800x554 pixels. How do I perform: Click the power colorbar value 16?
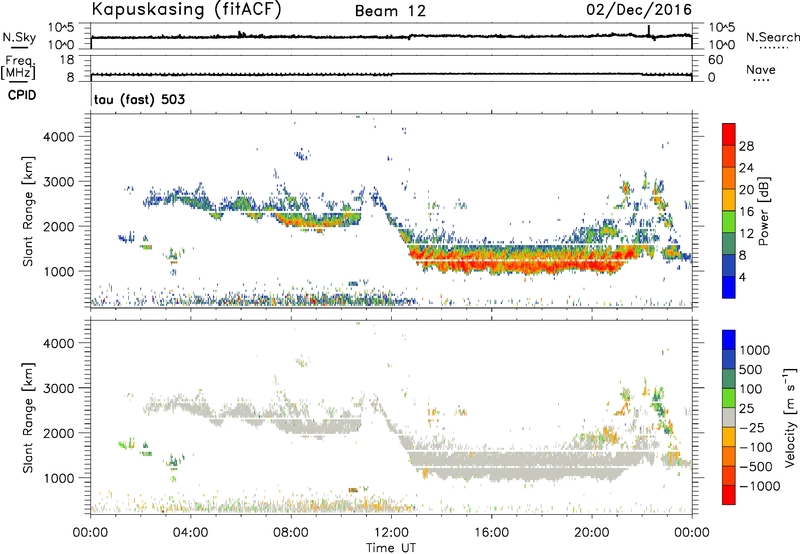(x=746, y=212)
